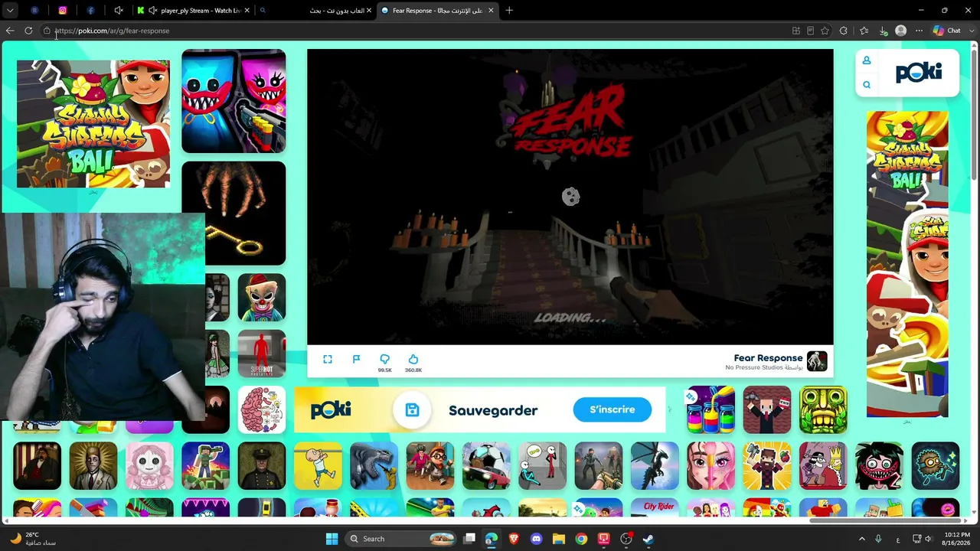Switch to the Instagram pinned tab
Viewport: 980px width, 551px height.
point(63,11)
